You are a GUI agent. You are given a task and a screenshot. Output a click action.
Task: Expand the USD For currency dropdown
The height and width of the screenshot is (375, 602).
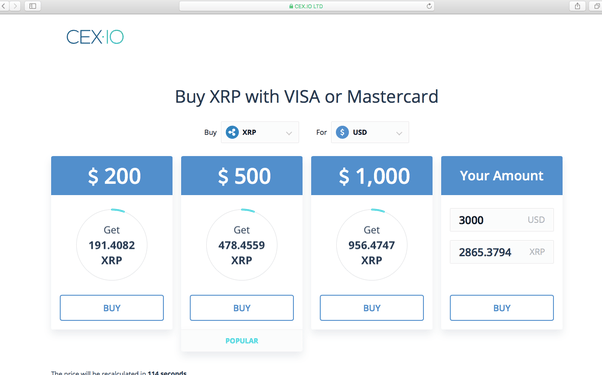pos(370,132)
